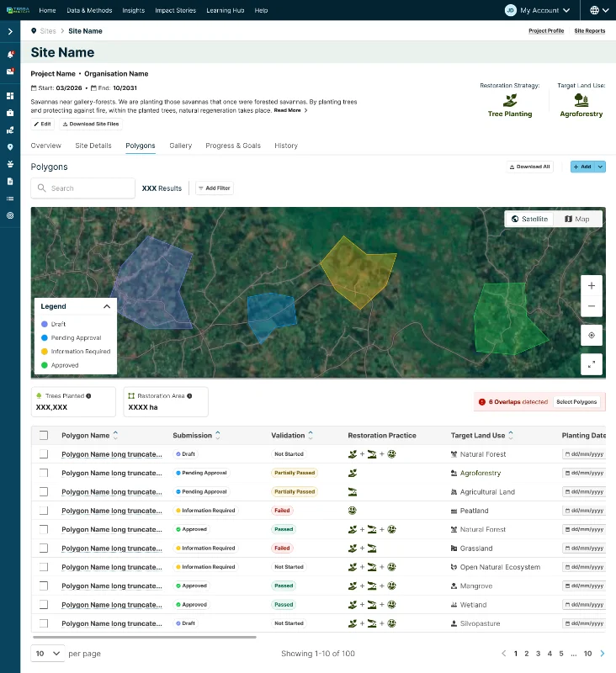Screen dimensions: 616x673
Task: Toggle the select-all checkbox in table header
Action: 44,435
